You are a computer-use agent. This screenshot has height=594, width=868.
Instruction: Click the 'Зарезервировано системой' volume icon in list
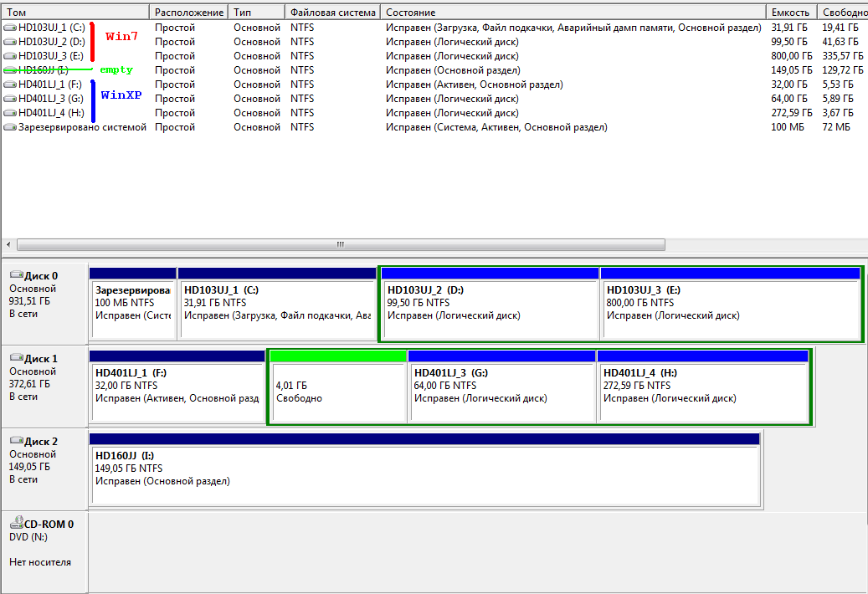pyautogui.click(x=10, y=127)
